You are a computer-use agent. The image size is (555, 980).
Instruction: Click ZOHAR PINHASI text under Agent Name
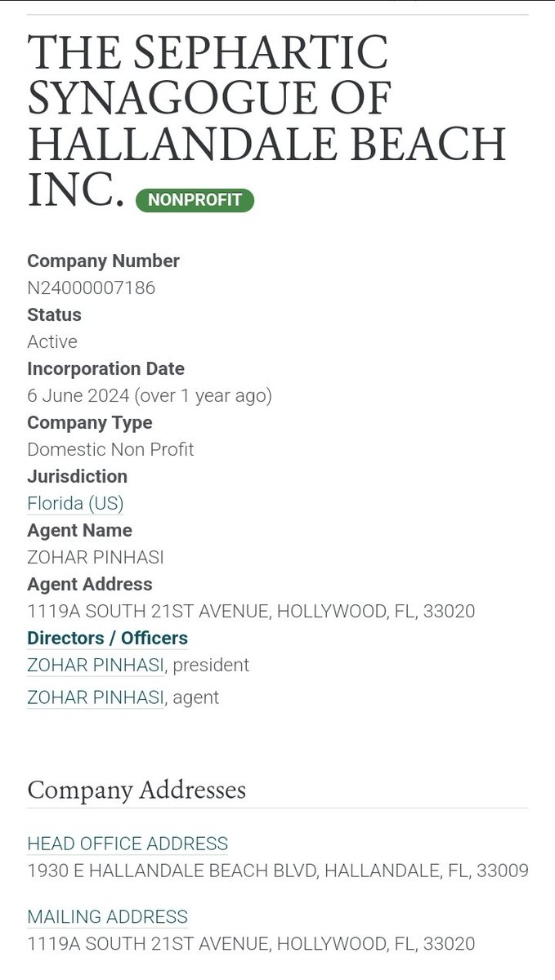[x=96, y=557]
